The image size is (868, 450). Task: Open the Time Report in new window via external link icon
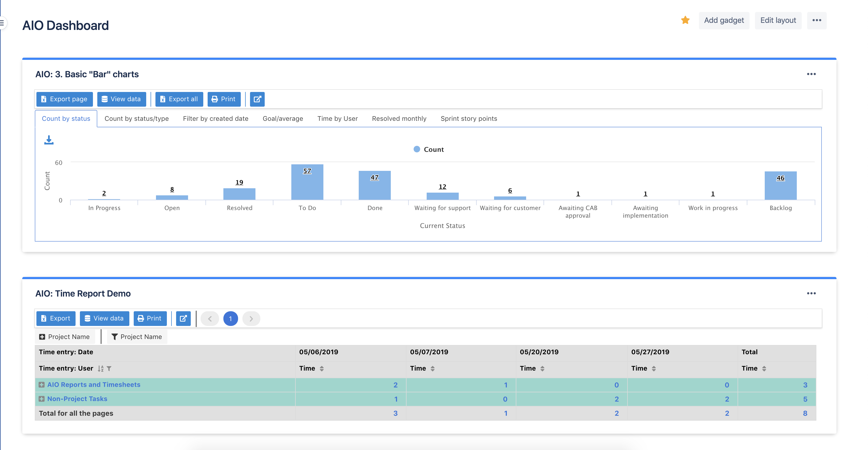point(183,318)
